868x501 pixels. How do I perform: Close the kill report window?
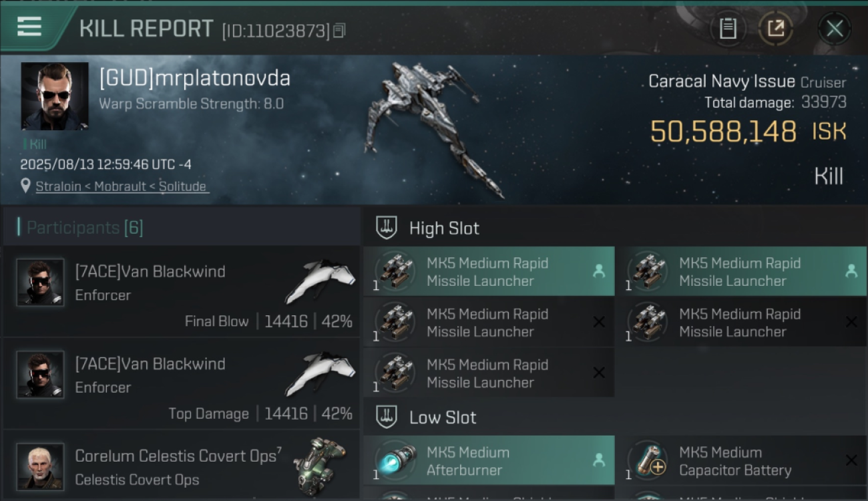coord(834,28)
